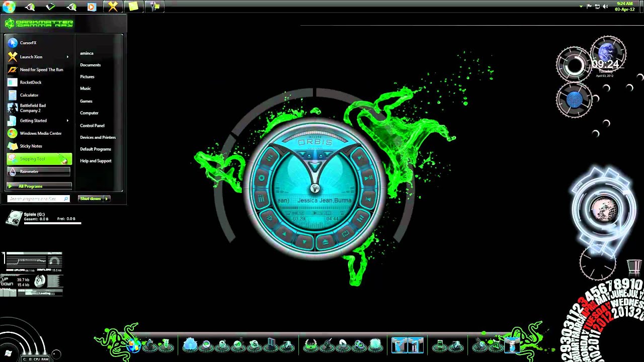Click the Windows orb icon in bottom dock
644x362 pixels.
pyautogui.click(x=134, y=346)
